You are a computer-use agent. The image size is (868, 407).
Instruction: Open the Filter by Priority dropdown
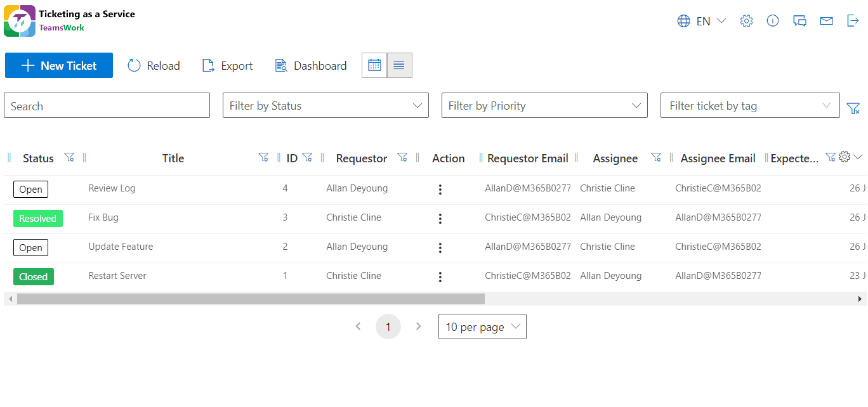(x=544, y=105)
